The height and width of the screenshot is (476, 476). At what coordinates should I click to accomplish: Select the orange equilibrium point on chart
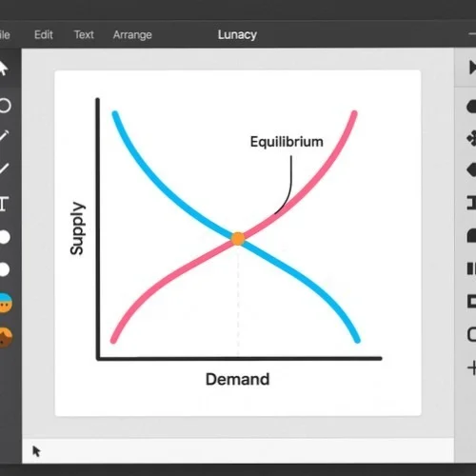pyautogui.click(x=238, y=239)
